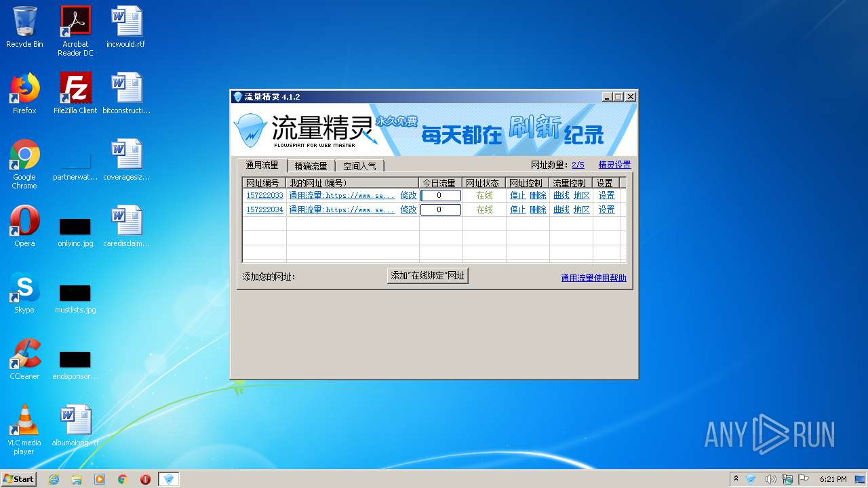Screen dimensions: 868x488
Task: Click the 在线 status in first row
Action: 484,195
